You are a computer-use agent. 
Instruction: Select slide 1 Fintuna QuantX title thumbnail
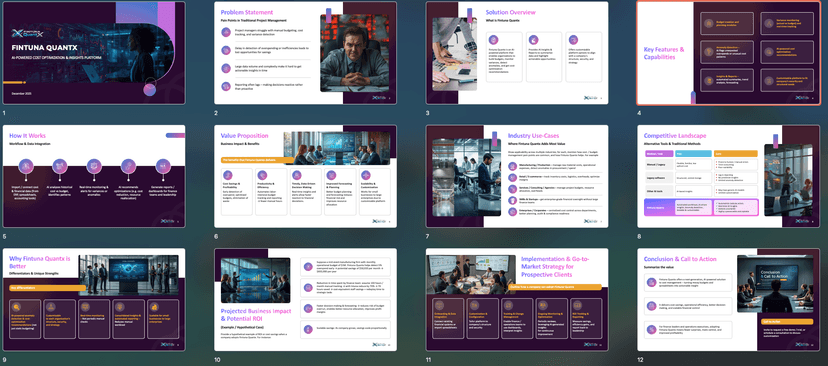[94, 53]
